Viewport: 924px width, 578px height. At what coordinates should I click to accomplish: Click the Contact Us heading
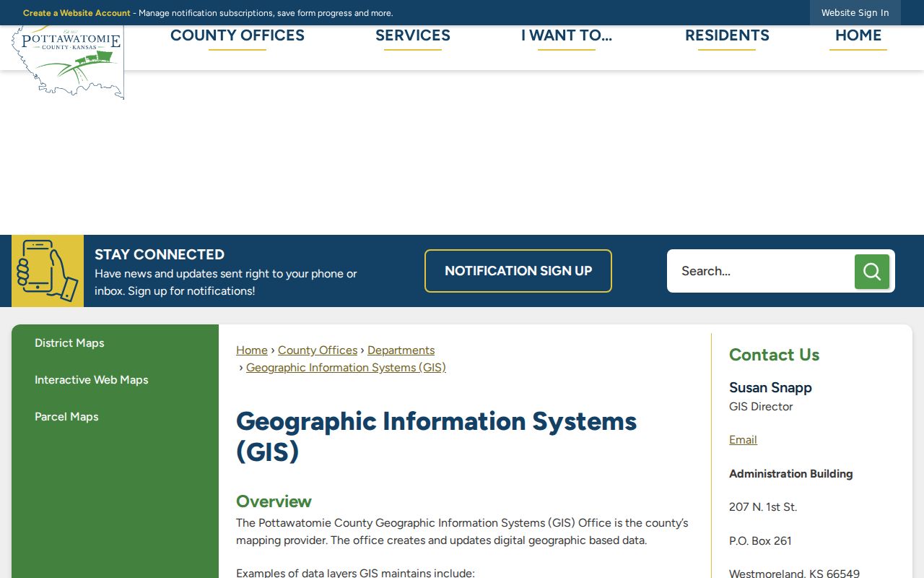tap(774, 355)
